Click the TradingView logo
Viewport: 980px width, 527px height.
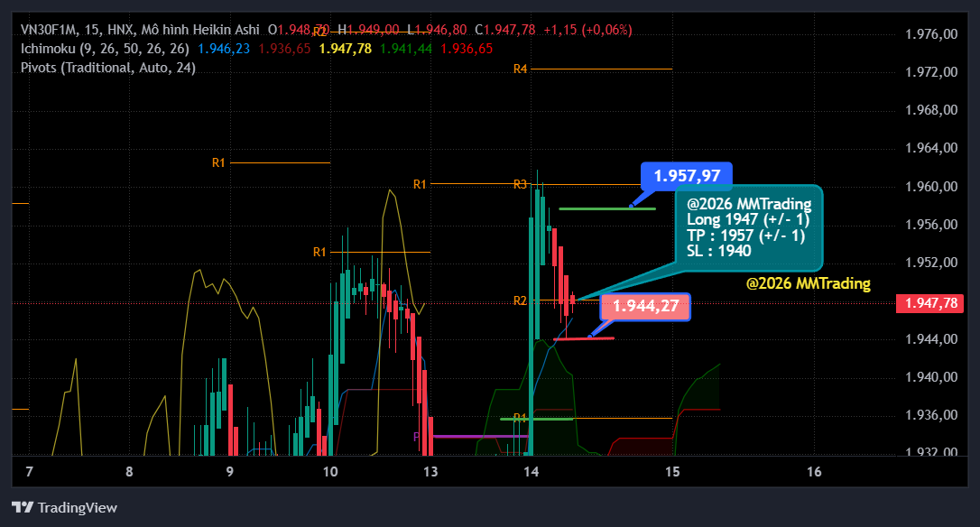click(64, 507)
